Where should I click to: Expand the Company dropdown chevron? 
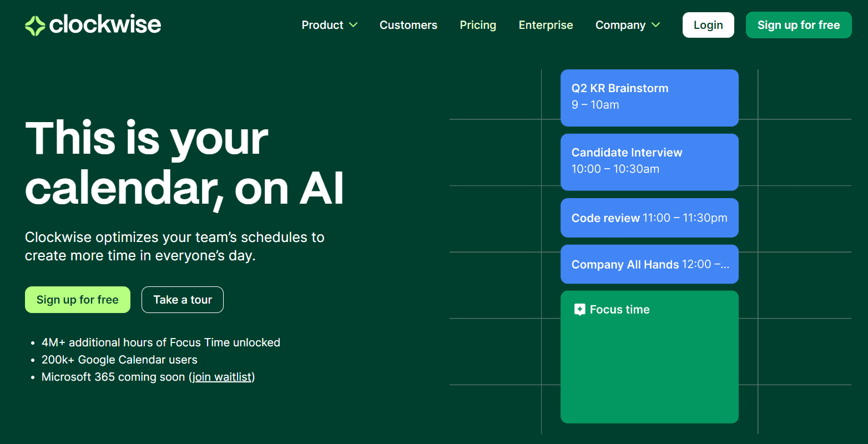coord(655,25)
